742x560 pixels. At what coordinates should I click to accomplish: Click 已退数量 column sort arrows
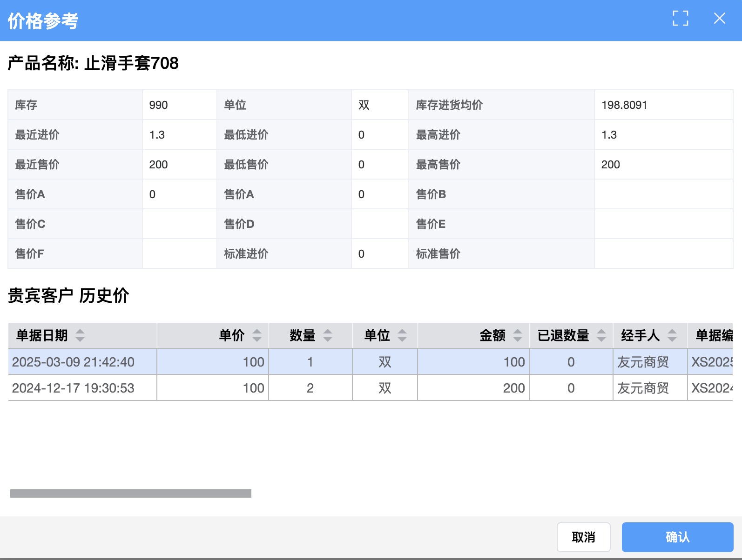[x=601, y=335]
